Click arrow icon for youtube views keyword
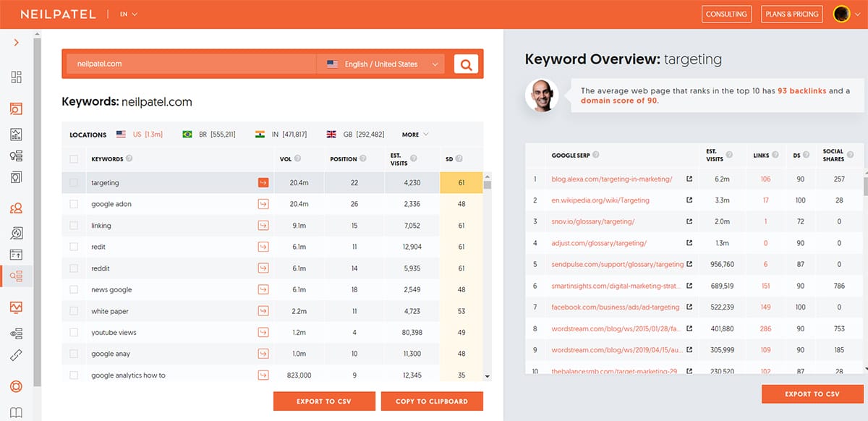Image resolution: width=868 pixels, height=421 pixels. [x=263, y=333]
